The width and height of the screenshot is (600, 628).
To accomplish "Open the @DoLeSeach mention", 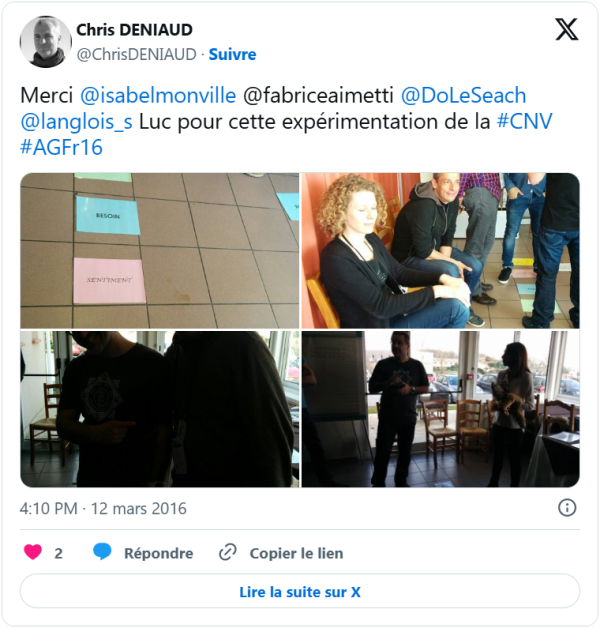I will pos(463,96).
